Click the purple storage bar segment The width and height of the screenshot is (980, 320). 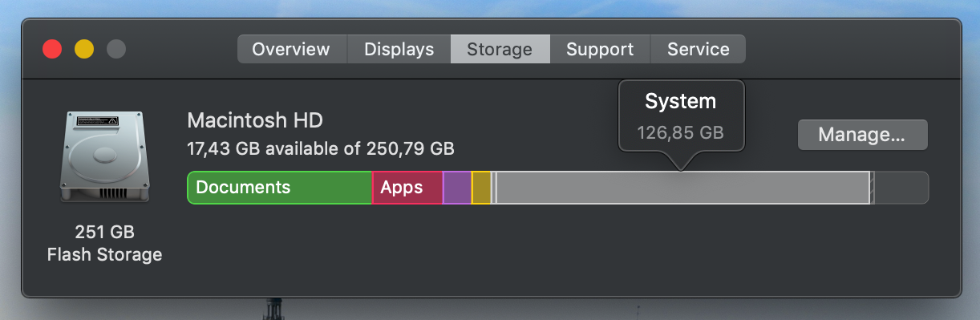point(457,188)
